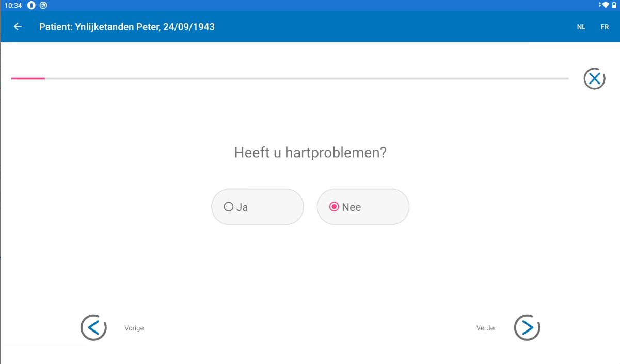Tap the Wi-Fi icon in status bar
The width and height of the screenshot is (620, 364).
tap(605, 5)
